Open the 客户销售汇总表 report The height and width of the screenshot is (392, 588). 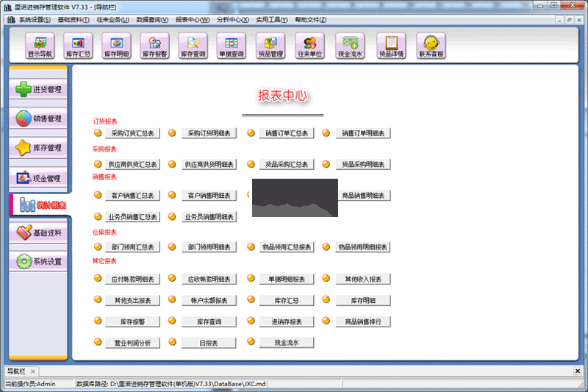(133, 196)
